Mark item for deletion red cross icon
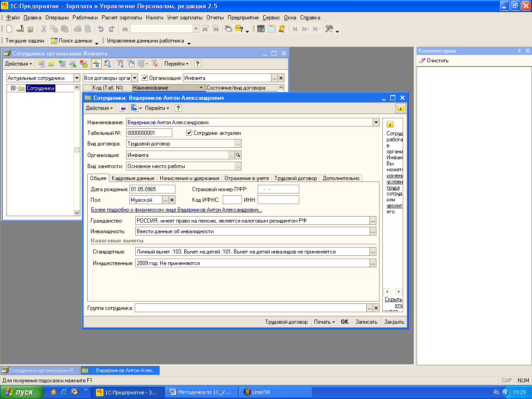The image size is (532, 399). [x=84, y=63]
